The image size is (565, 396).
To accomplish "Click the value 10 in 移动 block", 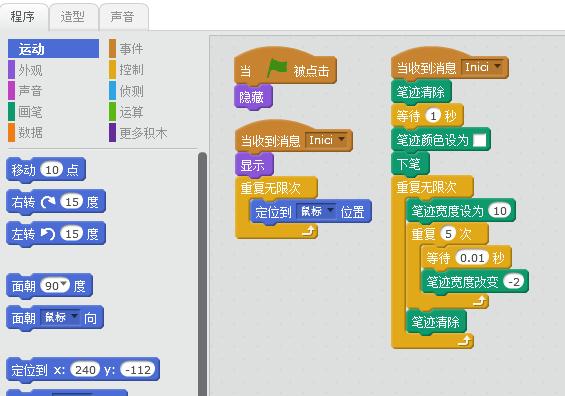I will (52, 169).
